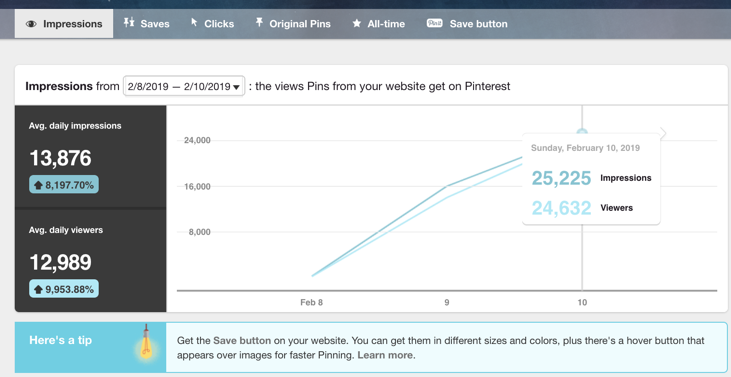Click the 8,197.70% increase badge
This screenshot has height=377, width=731.
[x=64, y=185]
